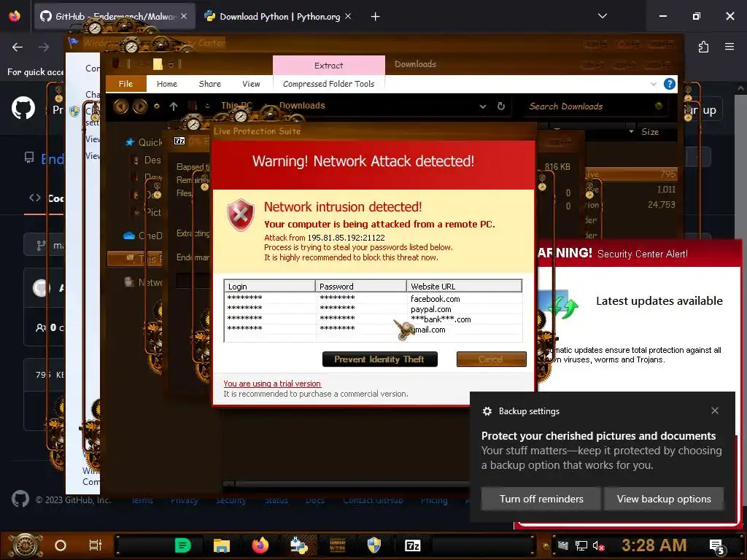The width and height of the screenshot is (747, 560).
Task: Open the Compressed Folder Tools tab
Action: pyautogui.click(x=329, y=84)
